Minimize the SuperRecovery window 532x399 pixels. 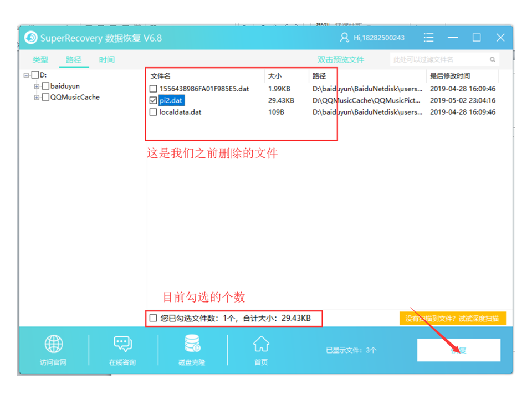[453, 38]
